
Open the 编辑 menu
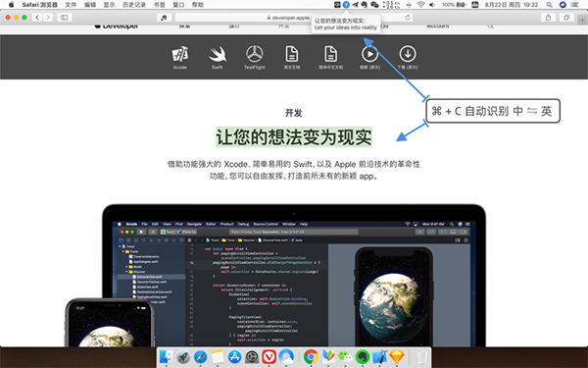(90, 5)
